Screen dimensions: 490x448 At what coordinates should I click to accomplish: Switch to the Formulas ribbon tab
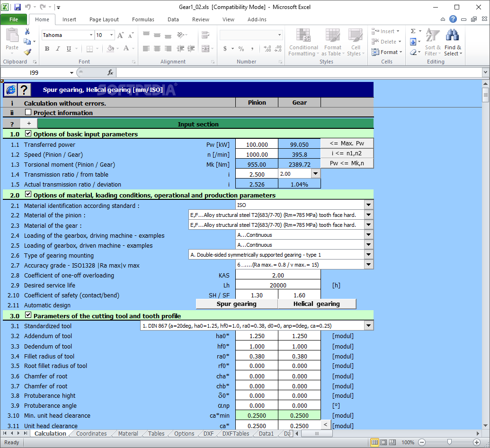(143, 19)
